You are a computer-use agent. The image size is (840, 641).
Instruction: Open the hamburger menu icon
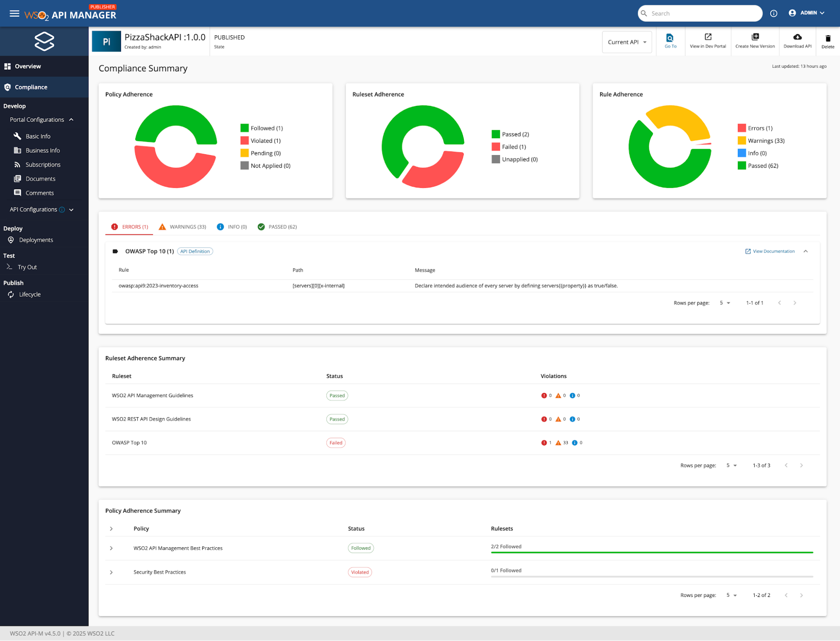click(14, 13)
